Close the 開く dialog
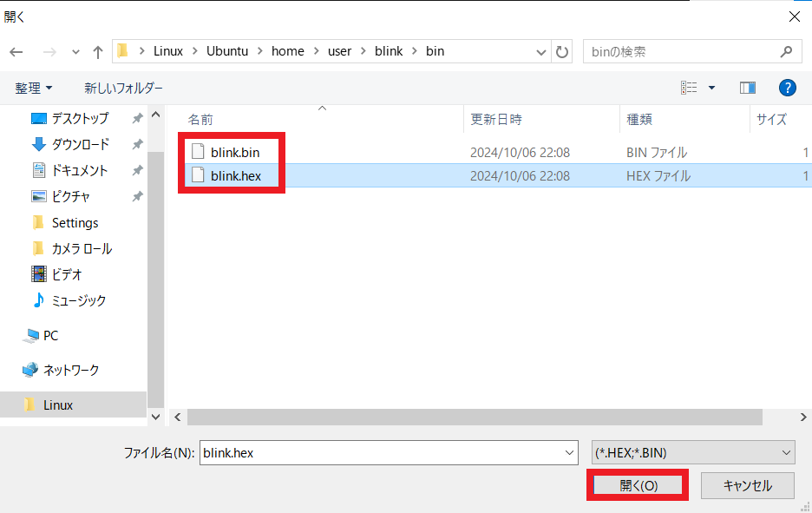The image size is (812, 513). click(x=795, y=16)
